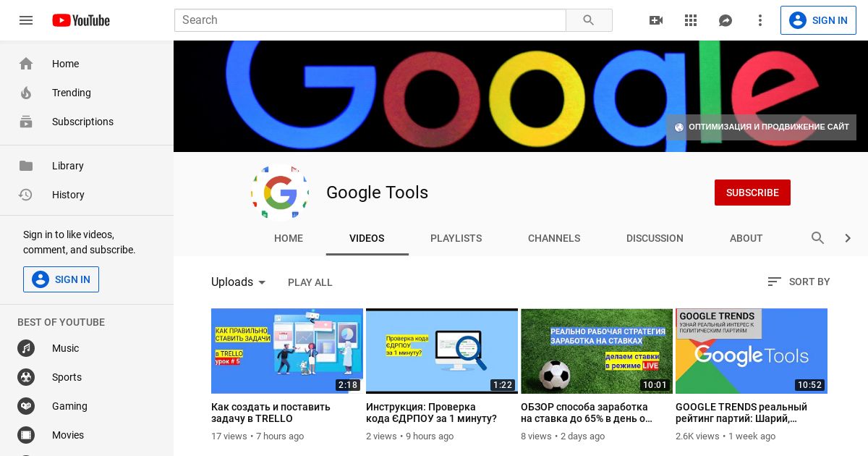Viewport: 868px width, 456px height.
Task: Click the Sort By lines icon
Action: (775, 282)
